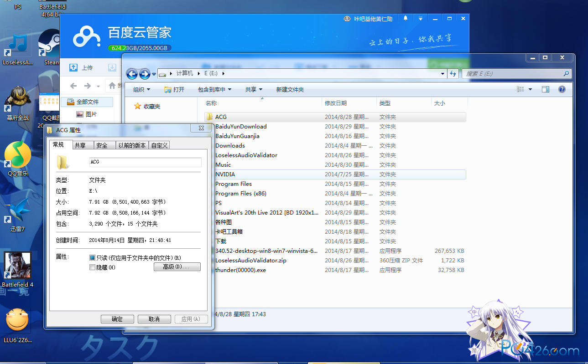
Task: Click the Baidu Yun storage usage bar
Action: tap(140, 48)
